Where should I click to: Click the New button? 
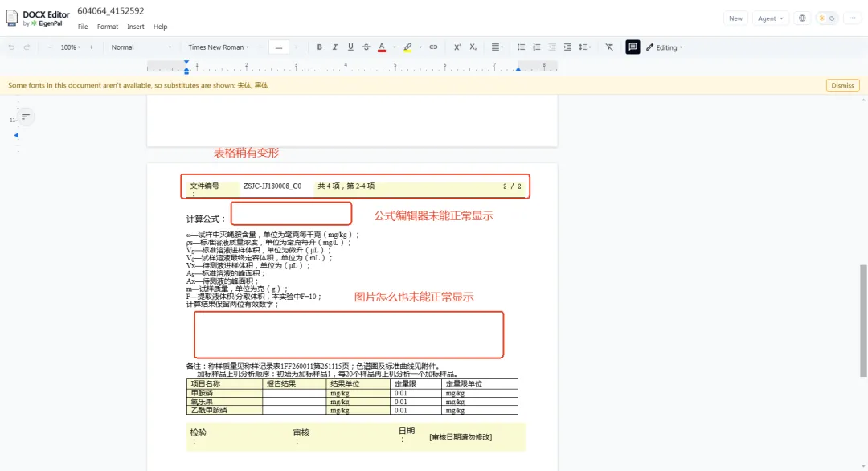(x=735, y=18)
